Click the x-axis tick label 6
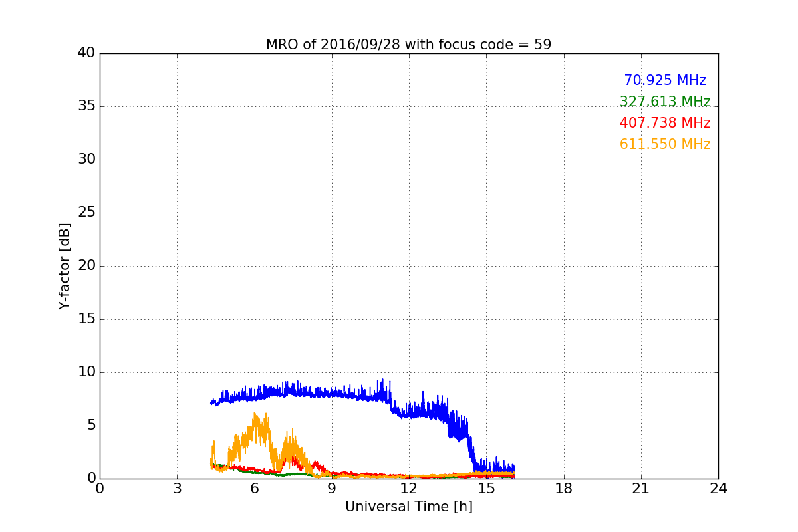798x532 pixels. (254, 489)
